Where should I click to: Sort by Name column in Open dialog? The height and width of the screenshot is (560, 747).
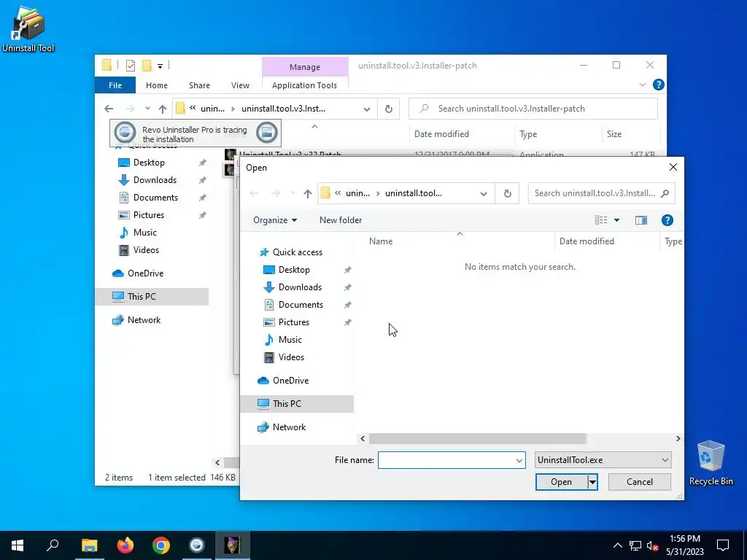381,241
